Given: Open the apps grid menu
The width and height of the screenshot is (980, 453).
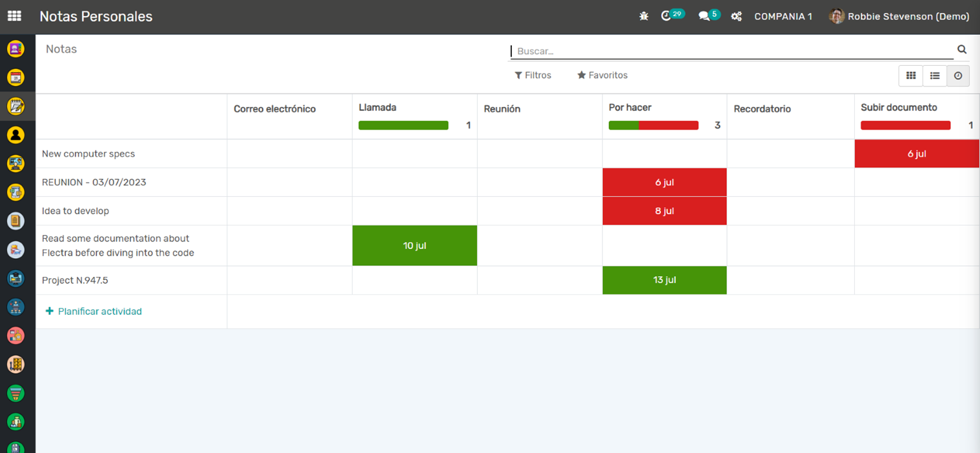Looking at the screenshot, I should click(14, 16).
